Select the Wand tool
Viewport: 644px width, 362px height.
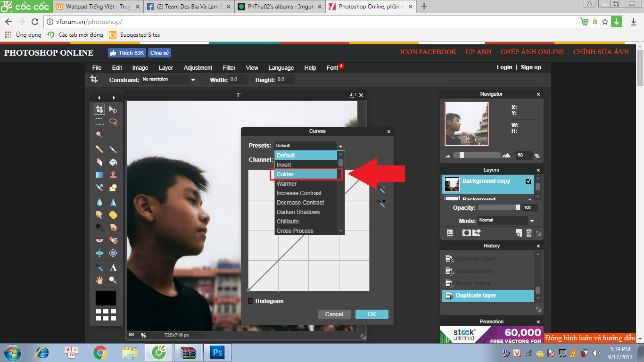(99, 135)
